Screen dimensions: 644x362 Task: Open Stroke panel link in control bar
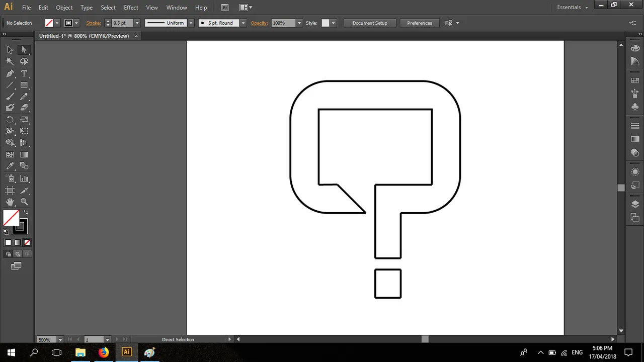pos(94,23)
